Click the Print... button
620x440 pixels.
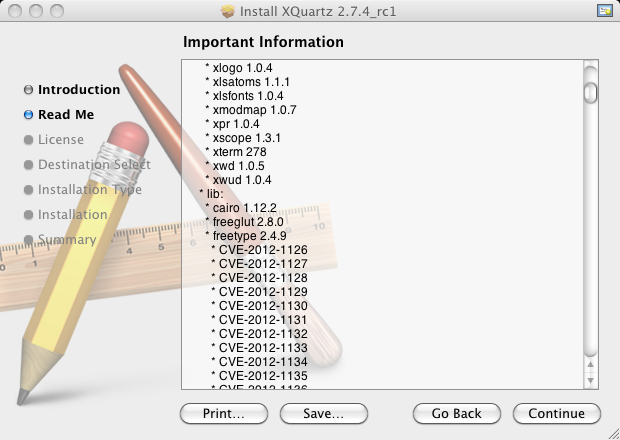coord(224,414)
